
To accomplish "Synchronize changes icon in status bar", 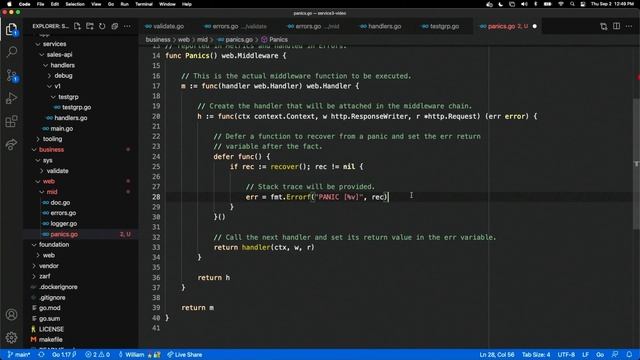I will [x=41, y=355].
